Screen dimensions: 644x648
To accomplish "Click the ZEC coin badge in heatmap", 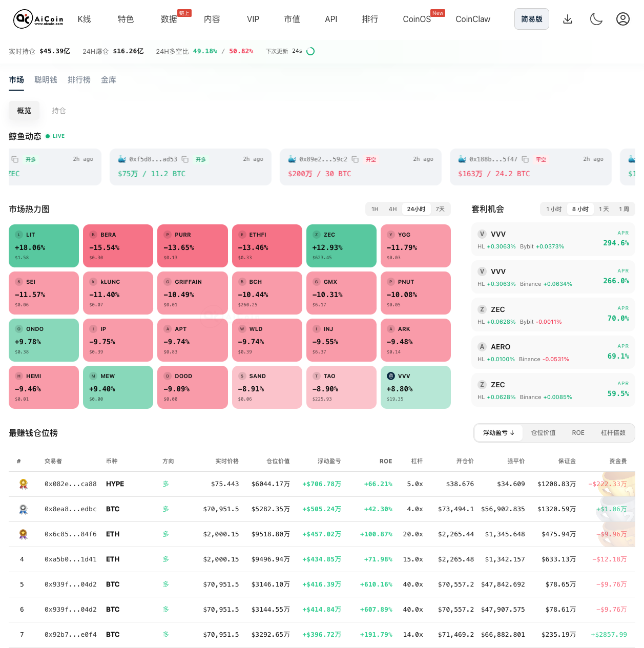I will pos(317,235).
